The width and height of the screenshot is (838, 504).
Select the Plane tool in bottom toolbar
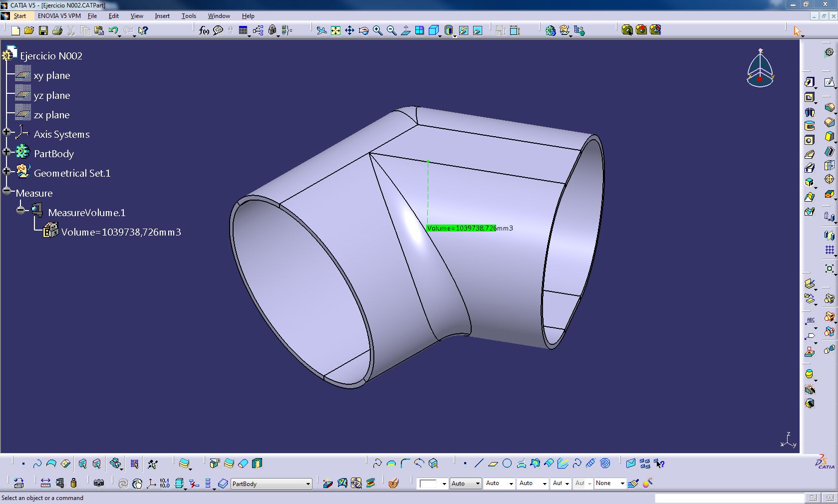pyautogui.click(x=493, y=463)
